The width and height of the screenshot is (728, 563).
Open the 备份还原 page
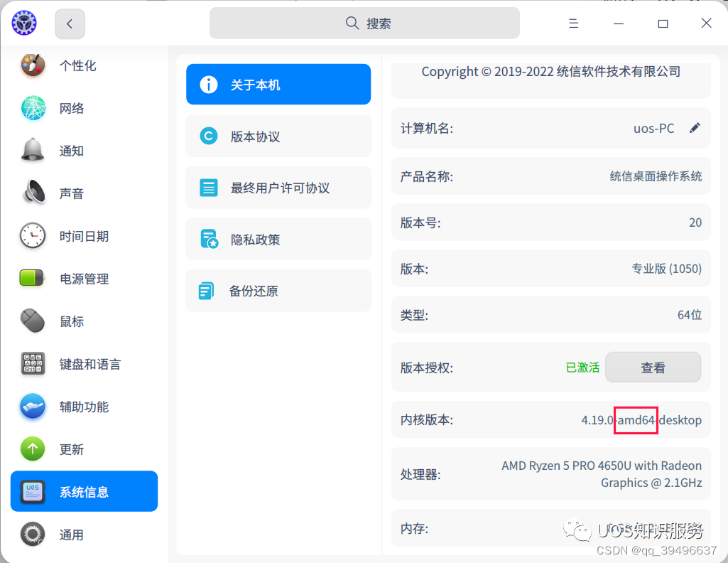pos(278,290)
